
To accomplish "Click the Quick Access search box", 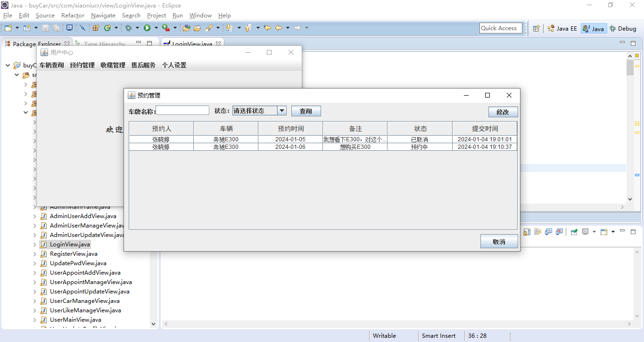I will point(501,28).
